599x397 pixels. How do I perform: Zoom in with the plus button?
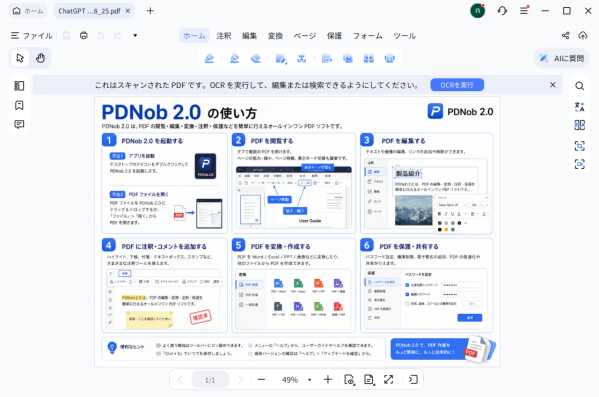pyautogui.click(x=328, y=380)
